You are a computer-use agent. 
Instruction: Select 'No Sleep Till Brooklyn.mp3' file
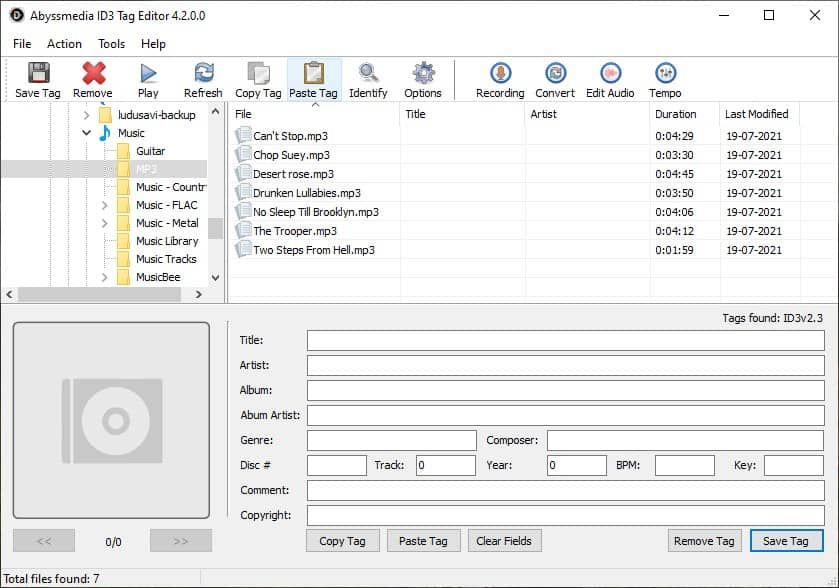point(316,212)
